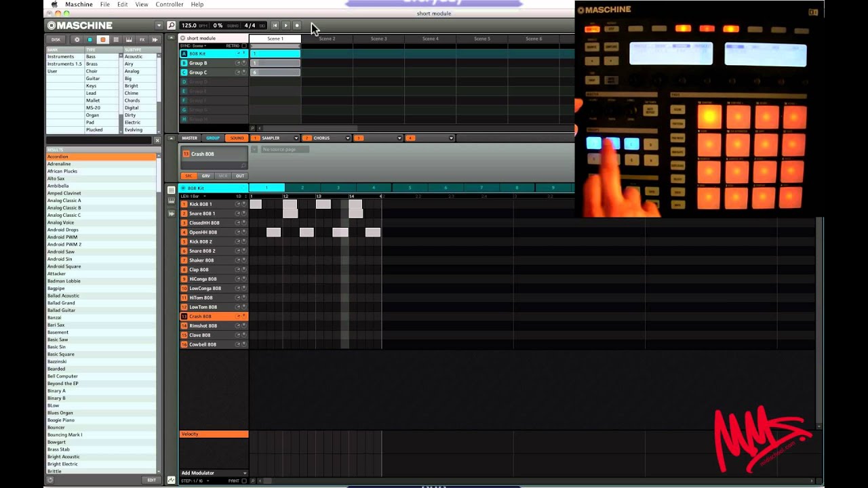This screenshot has height=488, width=868.
Task: Choose the Group filter icon (cyan square)
Action: coord(90,40)
